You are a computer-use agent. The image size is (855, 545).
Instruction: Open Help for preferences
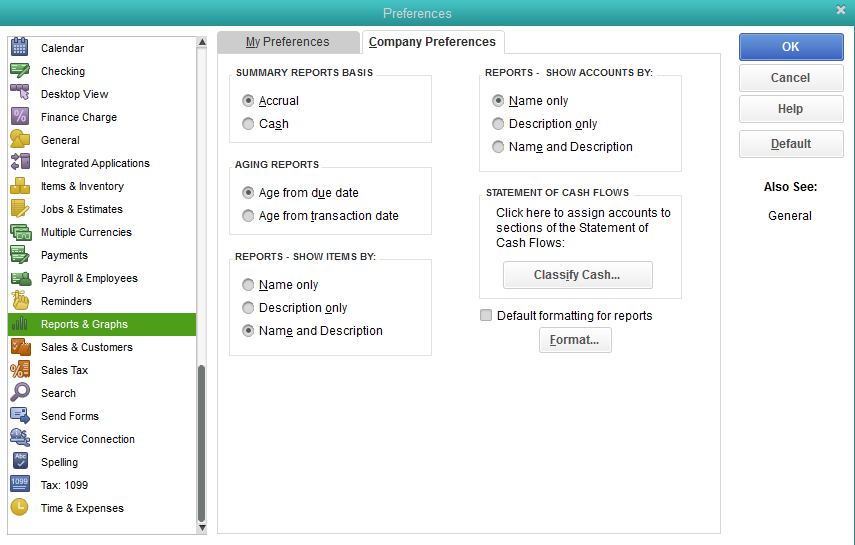pos(791,109)
